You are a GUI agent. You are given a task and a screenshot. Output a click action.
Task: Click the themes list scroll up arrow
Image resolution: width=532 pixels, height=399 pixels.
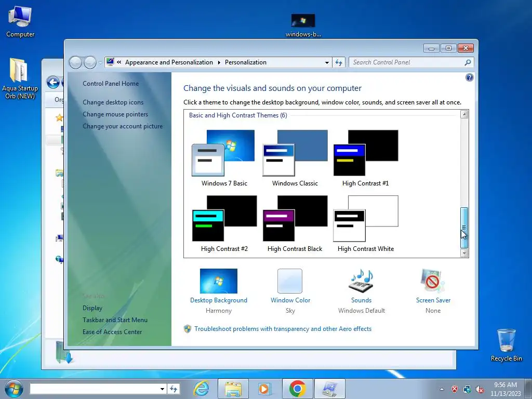(464, 114)
